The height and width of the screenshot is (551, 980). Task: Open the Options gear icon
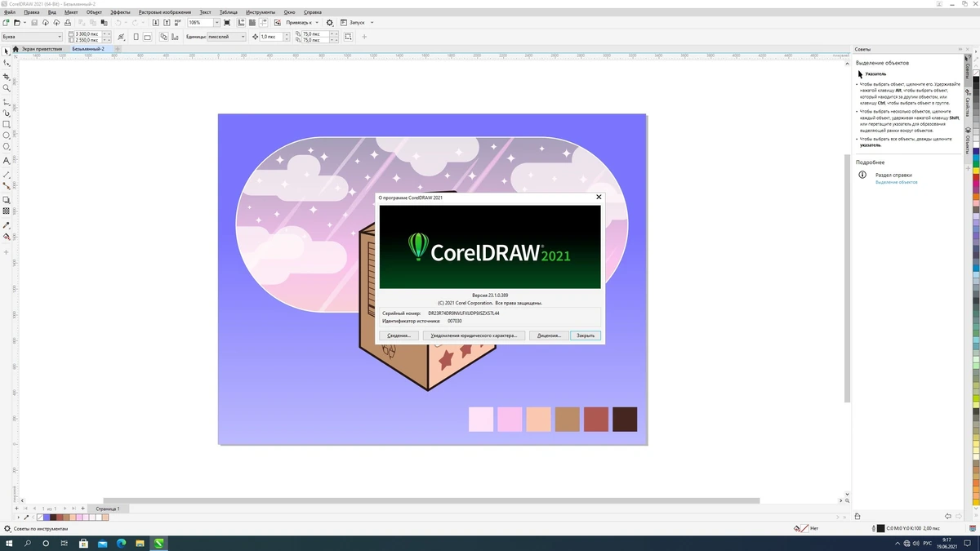[329, 22]
